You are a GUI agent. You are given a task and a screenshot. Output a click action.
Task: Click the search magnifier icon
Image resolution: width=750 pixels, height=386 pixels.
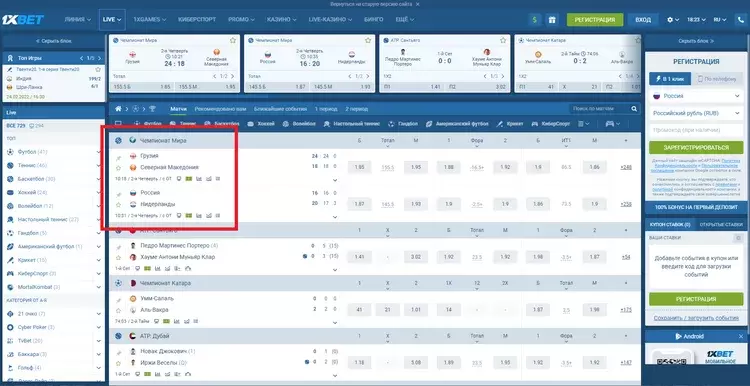(634, 109)
